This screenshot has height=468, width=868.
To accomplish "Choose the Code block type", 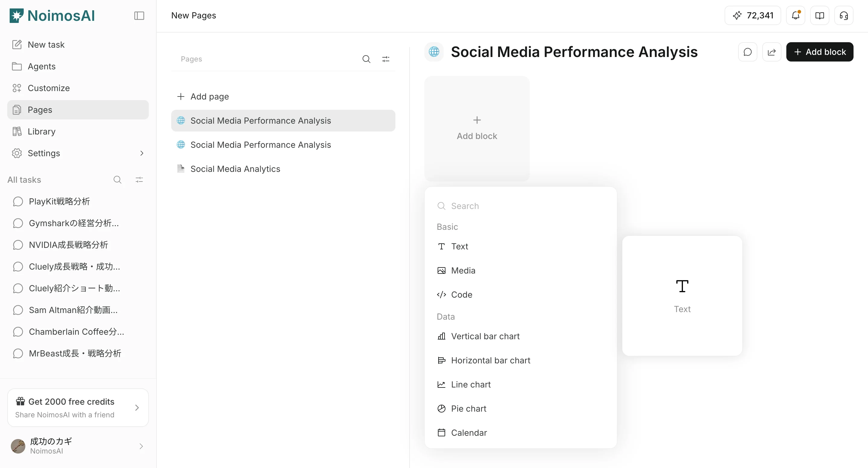I will point(520,294).
